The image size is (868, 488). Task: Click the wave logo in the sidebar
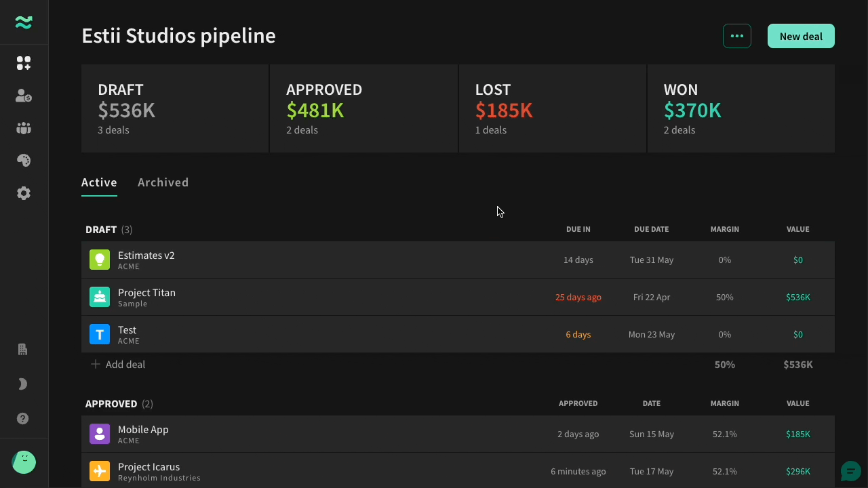[24, 22]
